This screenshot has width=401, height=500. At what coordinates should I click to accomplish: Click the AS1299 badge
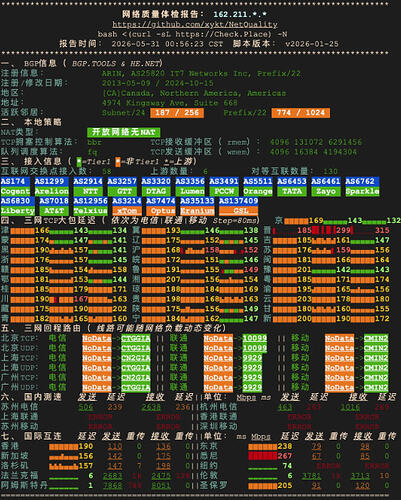click(x=51, y=181)
